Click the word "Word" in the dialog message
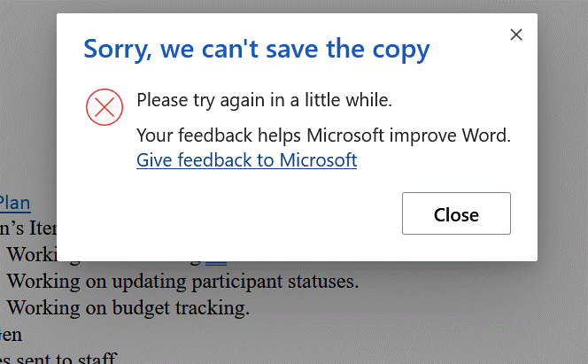Screen dimensions: 588x364 [486, 135]
